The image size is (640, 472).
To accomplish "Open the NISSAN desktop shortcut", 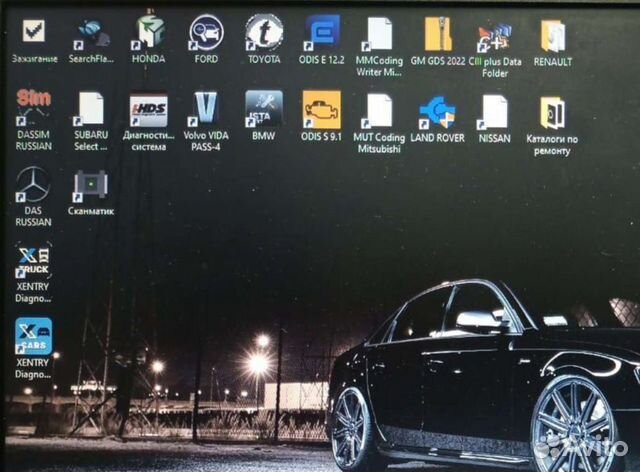I will (x=494, y=110).
